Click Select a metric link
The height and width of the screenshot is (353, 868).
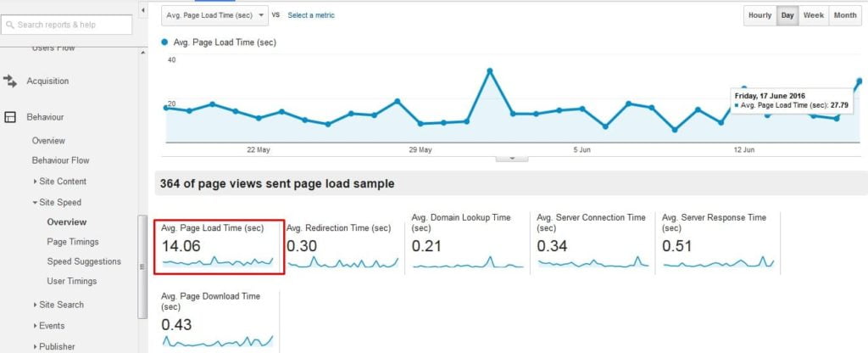point(311,15)
